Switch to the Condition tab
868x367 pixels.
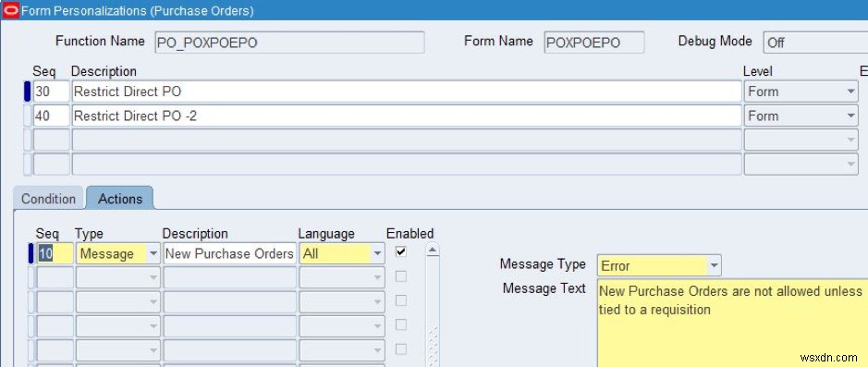pos(48,199)
